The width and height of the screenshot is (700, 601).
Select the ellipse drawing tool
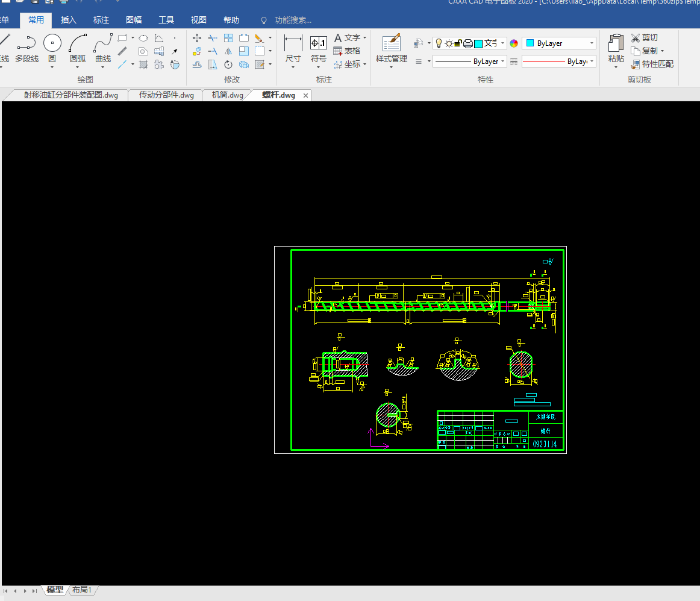143,38
